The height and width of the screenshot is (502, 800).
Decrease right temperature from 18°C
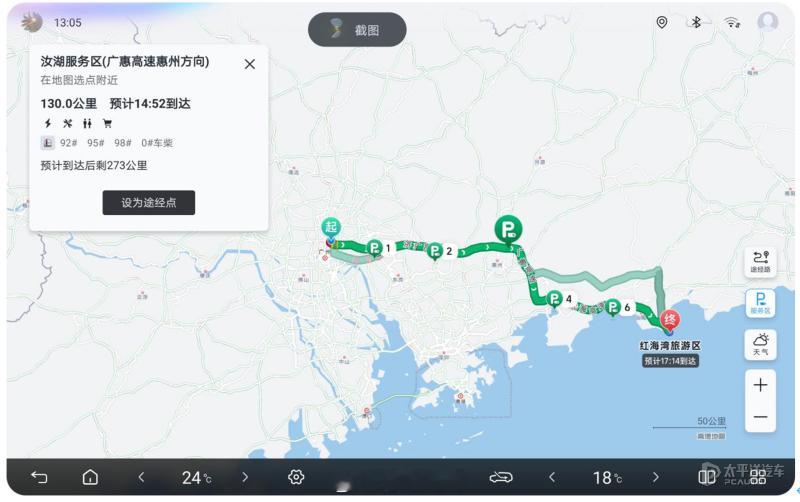pyautogui.click(x=552, y=477)
